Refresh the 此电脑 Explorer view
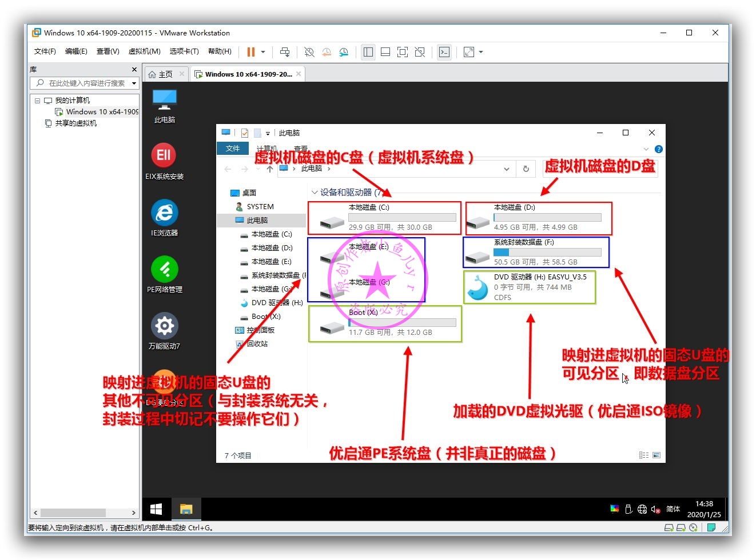This screenshot has height=560, width=756. 526,169
